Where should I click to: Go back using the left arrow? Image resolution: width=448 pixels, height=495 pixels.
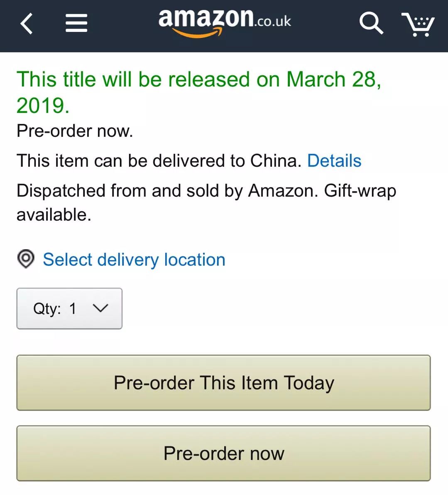pos(27,23)
